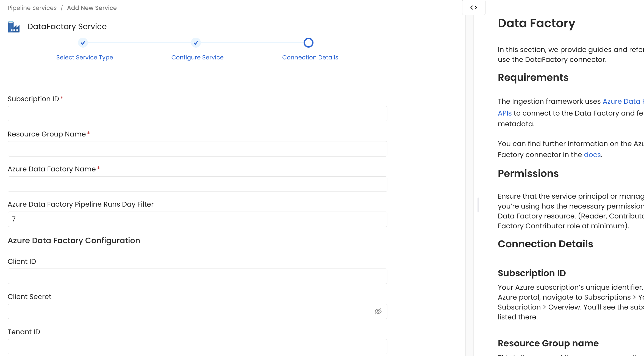The width and height of the screenshot is (644, 356).
Task: Click the checkmark icon on Configure Service step
Action: tap(196, 43)
